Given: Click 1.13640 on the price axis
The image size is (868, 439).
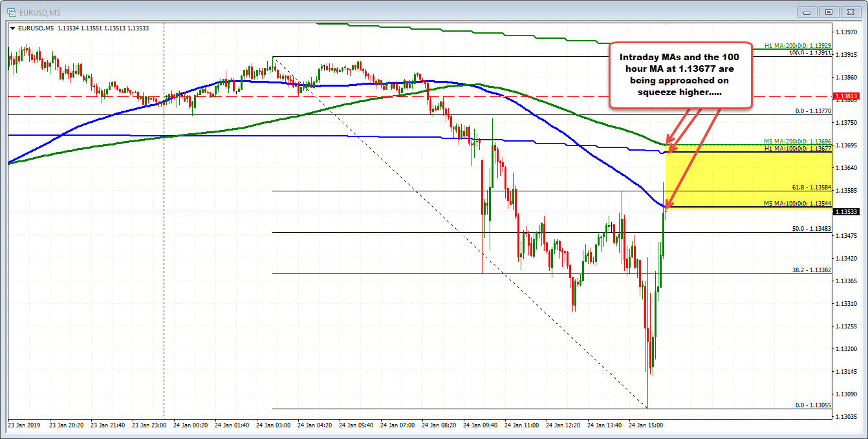Looking at the screenshot, I should [x=847, y=167].
